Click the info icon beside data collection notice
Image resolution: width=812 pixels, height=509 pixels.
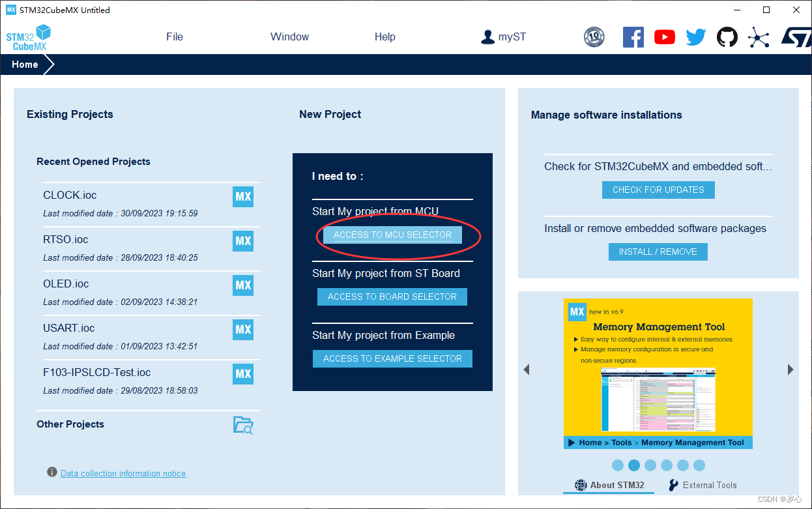(52, 473)
